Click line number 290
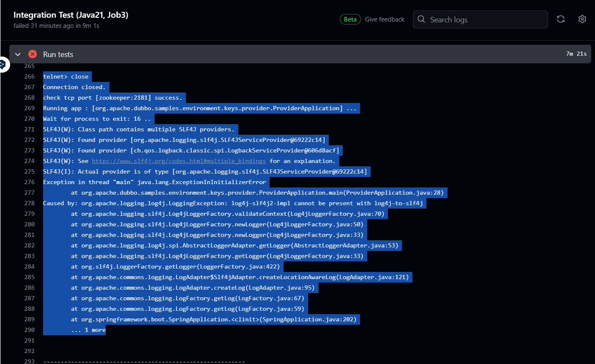The width and height of the screenshot is (595, 364). [30, 330]
